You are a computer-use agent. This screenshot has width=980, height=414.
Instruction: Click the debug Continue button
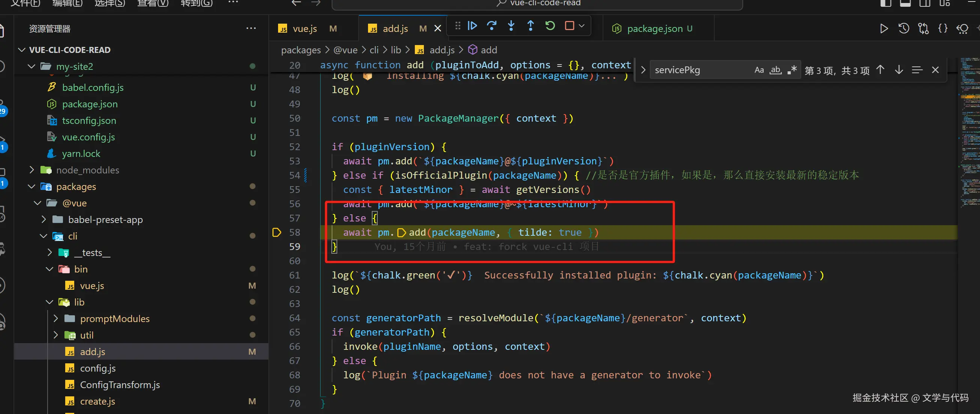472,26
